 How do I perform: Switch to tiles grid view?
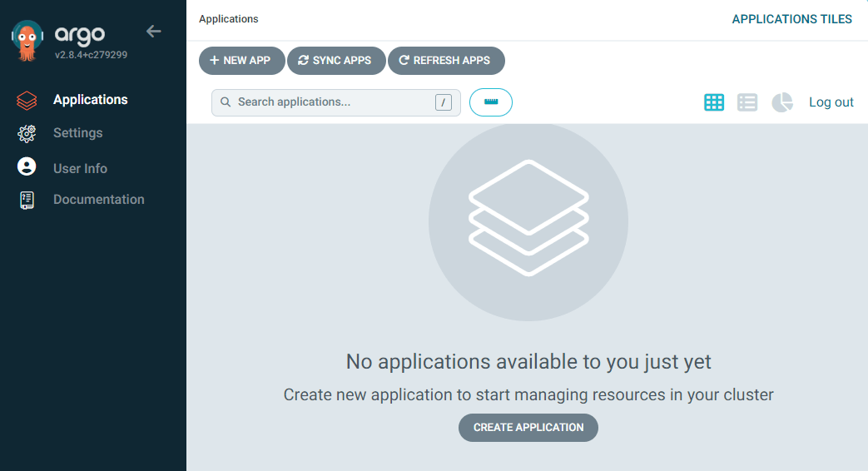pyautogui.click(x=714, y=102)
